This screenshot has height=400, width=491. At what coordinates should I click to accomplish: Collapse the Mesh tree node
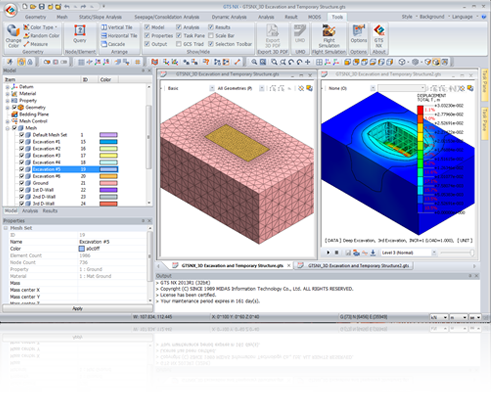click(7, 128)
